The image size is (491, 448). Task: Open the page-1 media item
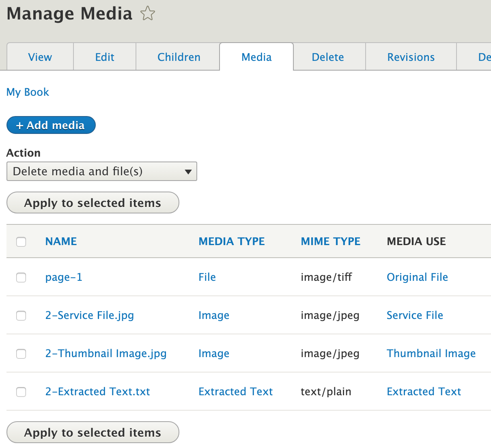64,278
